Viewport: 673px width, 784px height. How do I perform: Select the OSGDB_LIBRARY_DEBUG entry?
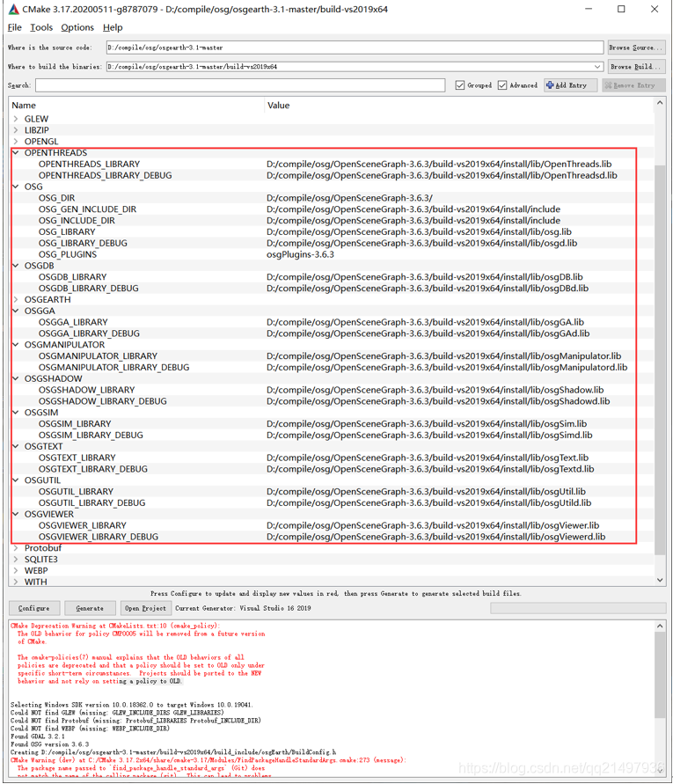tap(89, 289)
